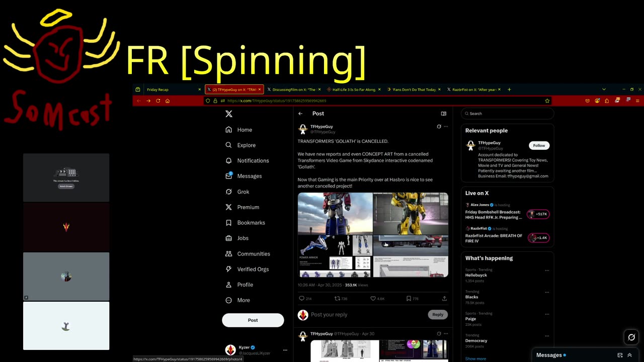Screen dimensions: 644x362
Task: Click the share icon on post
Action: point(444,299)
